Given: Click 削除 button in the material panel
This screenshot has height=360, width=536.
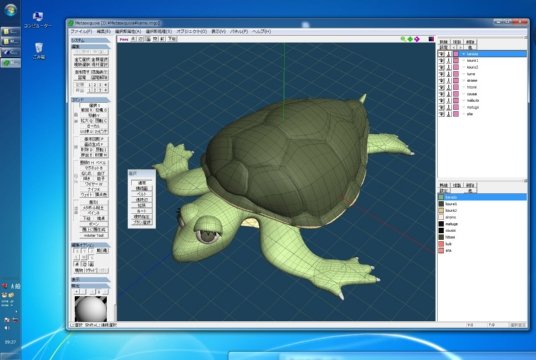Looking at the screenshot, I should point(470,185).
